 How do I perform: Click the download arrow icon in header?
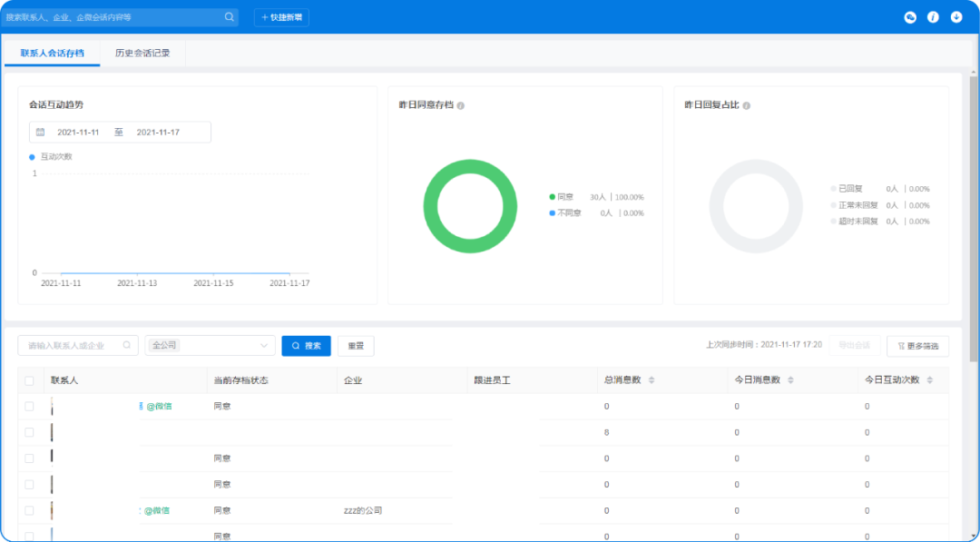(956, 17)
